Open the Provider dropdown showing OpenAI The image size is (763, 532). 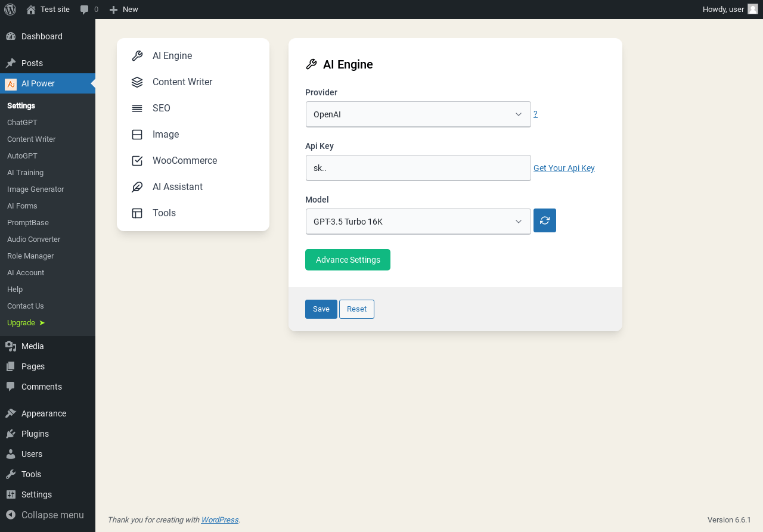coord(418,114)
